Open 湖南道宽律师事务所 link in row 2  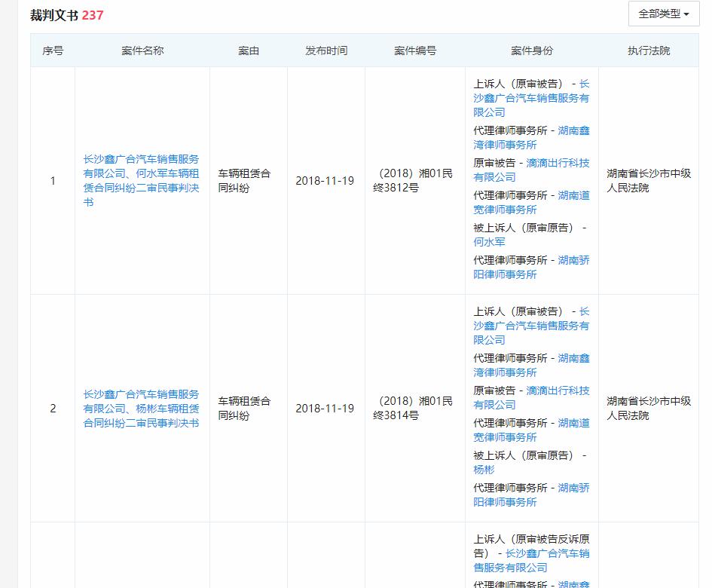pyautogui.click(x=531, y=430)
